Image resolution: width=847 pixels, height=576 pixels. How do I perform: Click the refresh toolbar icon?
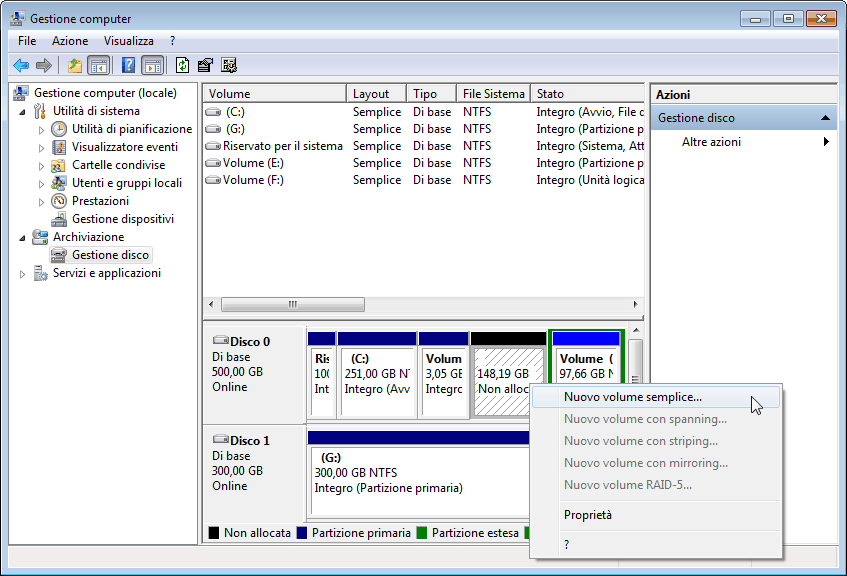(x=182, y=66)
